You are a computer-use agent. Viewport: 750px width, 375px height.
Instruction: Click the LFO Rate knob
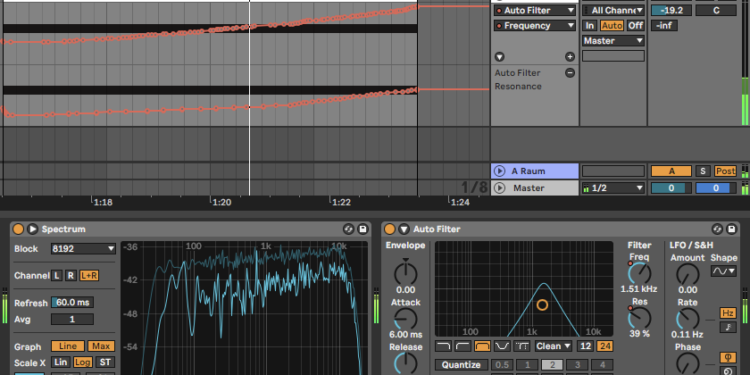pos(687,319)
